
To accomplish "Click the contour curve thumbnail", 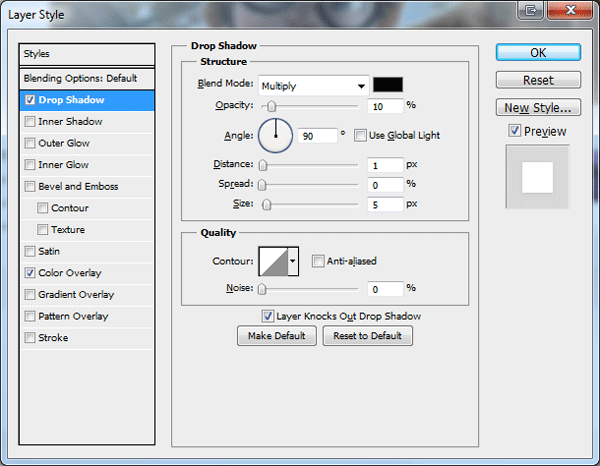I will pos(273,261).
